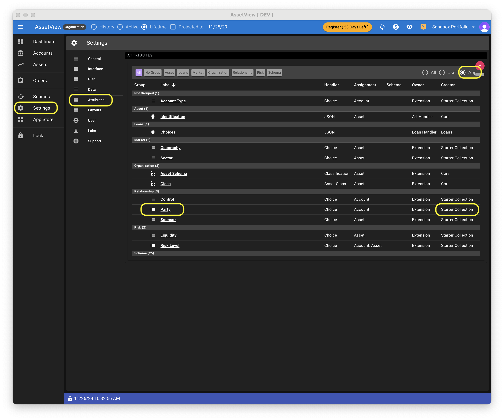Click the App Store widgets icon
This screenshot has height=420, width=504.
(21, 119)
